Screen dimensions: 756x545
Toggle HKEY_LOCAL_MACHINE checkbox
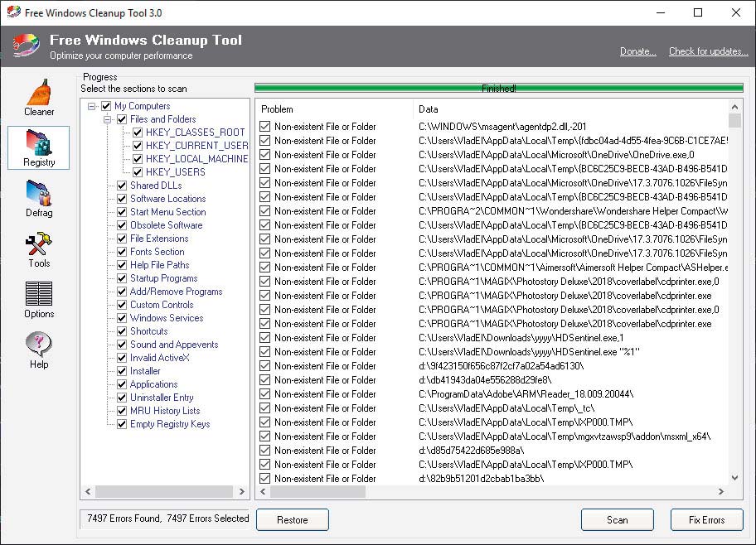[138, 159]
